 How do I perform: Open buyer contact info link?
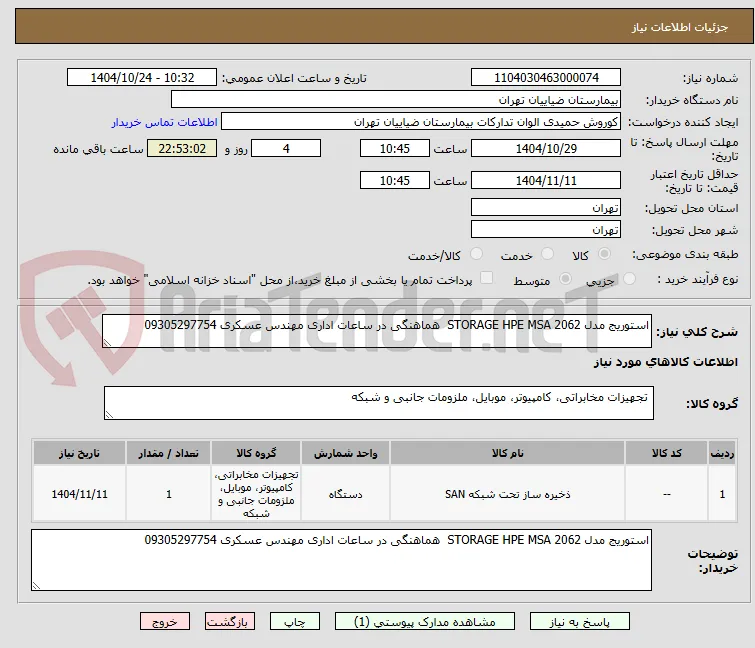tap(165, 122)
